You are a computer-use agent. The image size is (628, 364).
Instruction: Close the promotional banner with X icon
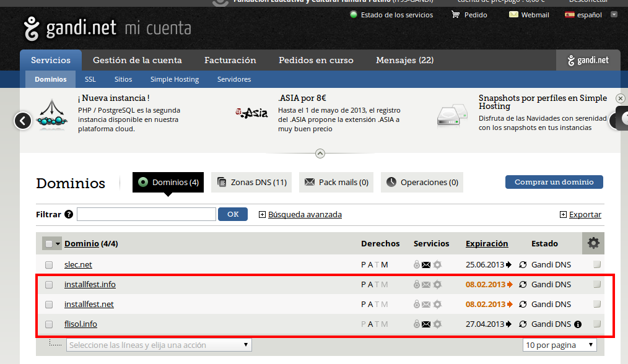click(620, 98)
